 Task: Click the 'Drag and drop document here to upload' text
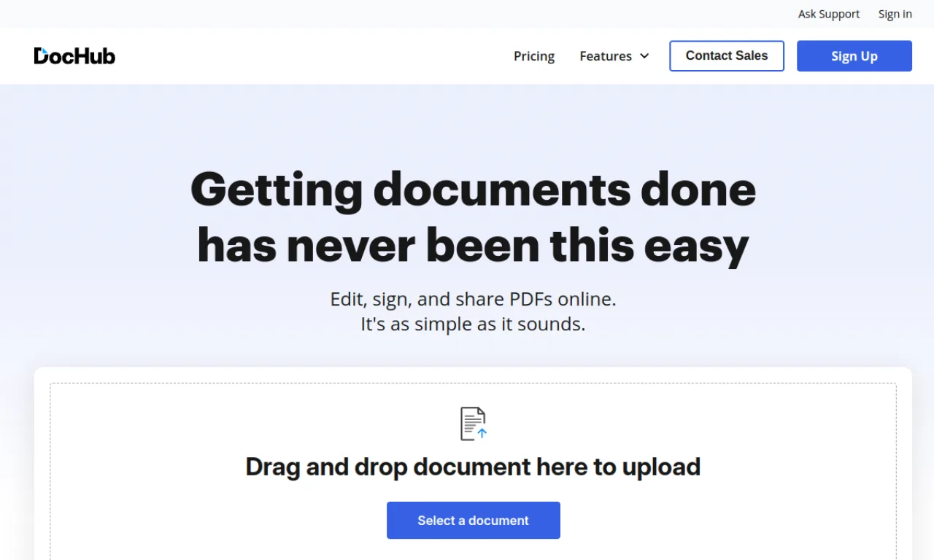(473, 467)
